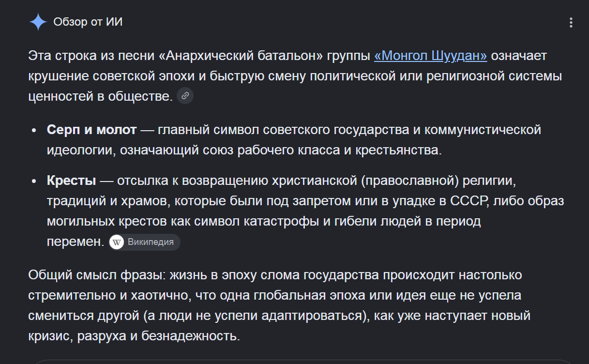Click the phrase «ценностей в обществе.»
This screenshot has width=589, height=364.
coord(101,96)
